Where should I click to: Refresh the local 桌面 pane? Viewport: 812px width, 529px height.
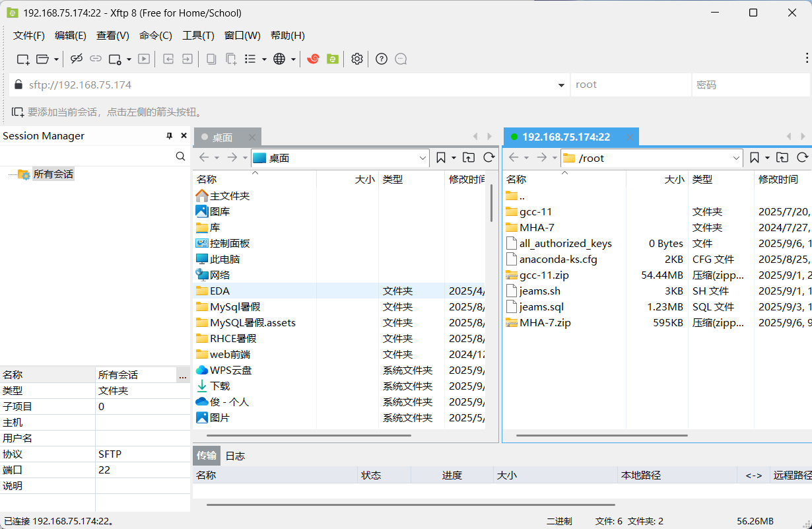(x=489, y=158)
